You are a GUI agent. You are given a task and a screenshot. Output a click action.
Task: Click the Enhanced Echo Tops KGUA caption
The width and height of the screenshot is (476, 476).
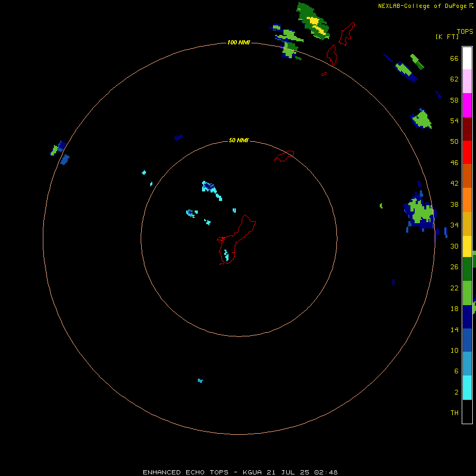coord(240,472)
